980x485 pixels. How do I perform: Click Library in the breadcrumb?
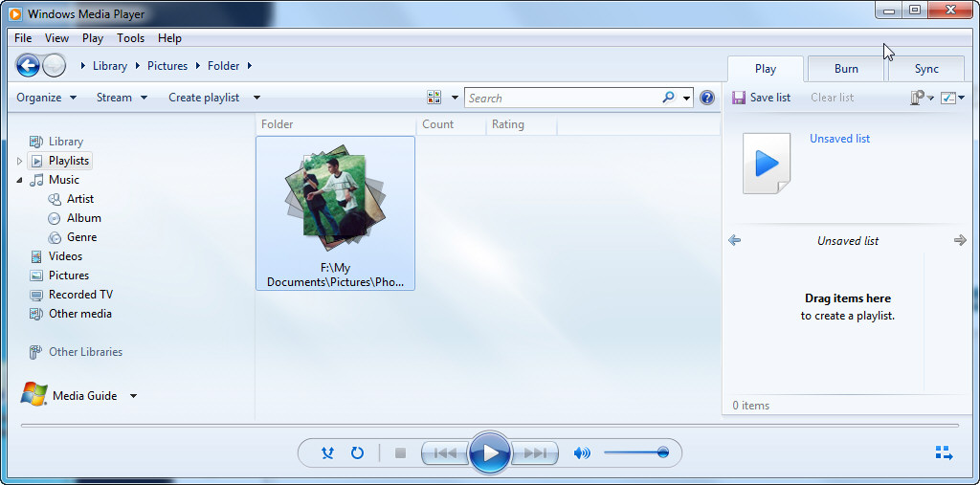click(109, 66)
